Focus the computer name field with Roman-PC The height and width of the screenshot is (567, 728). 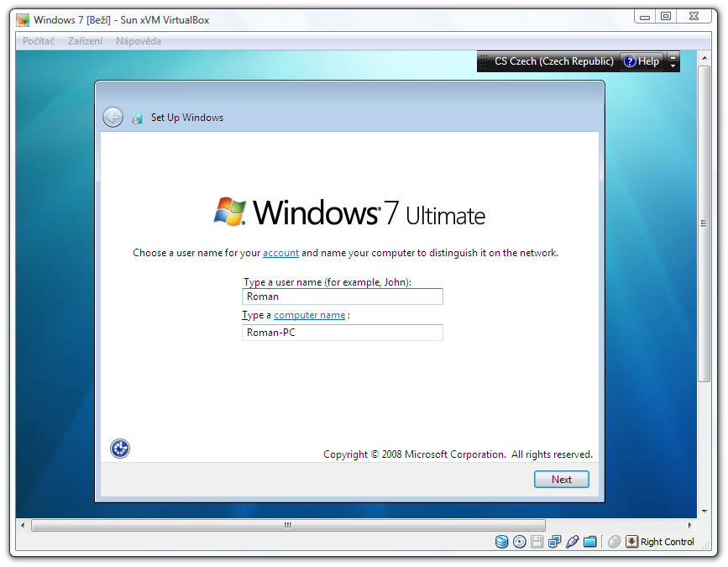pyautogui.click(x=343, y=333)
